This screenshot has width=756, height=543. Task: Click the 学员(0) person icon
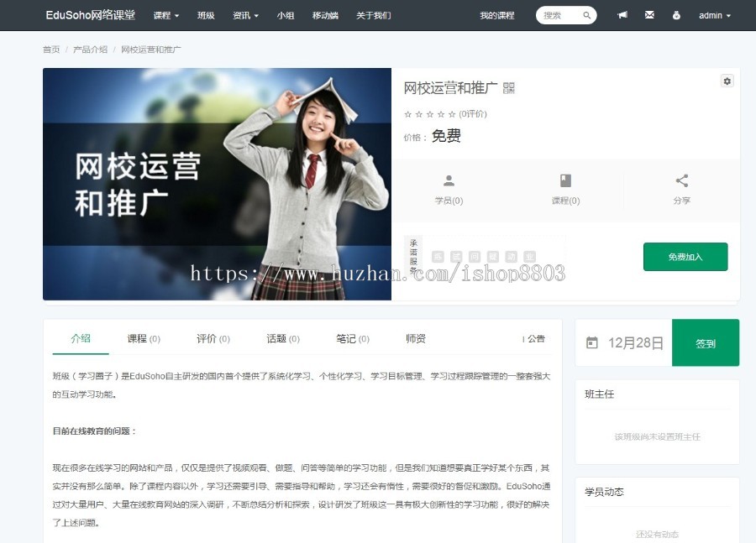(449, 180)
